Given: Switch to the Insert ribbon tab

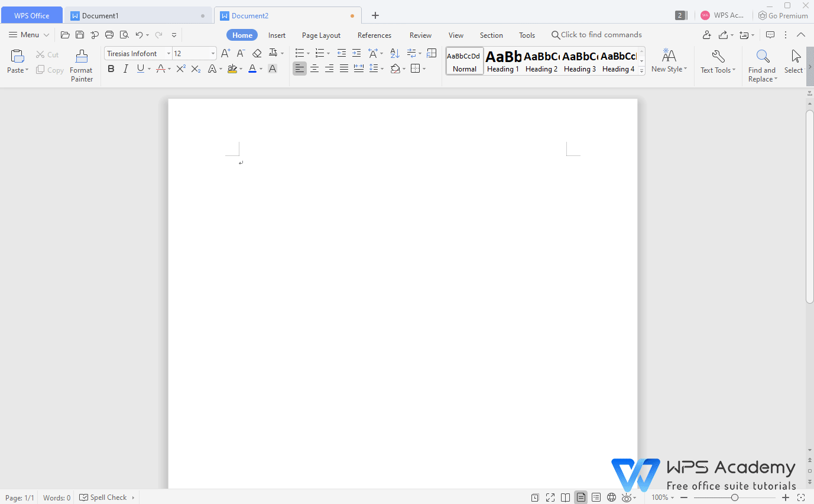Looking at the screenshot, I should pyautogui.click(x=277, y=35).
